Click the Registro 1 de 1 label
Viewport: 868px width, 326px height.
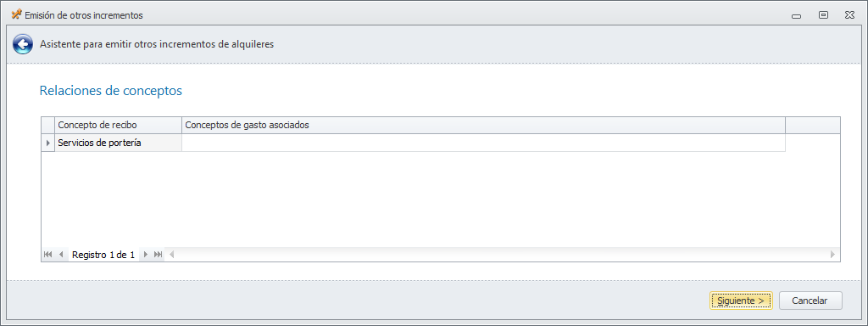103,255
